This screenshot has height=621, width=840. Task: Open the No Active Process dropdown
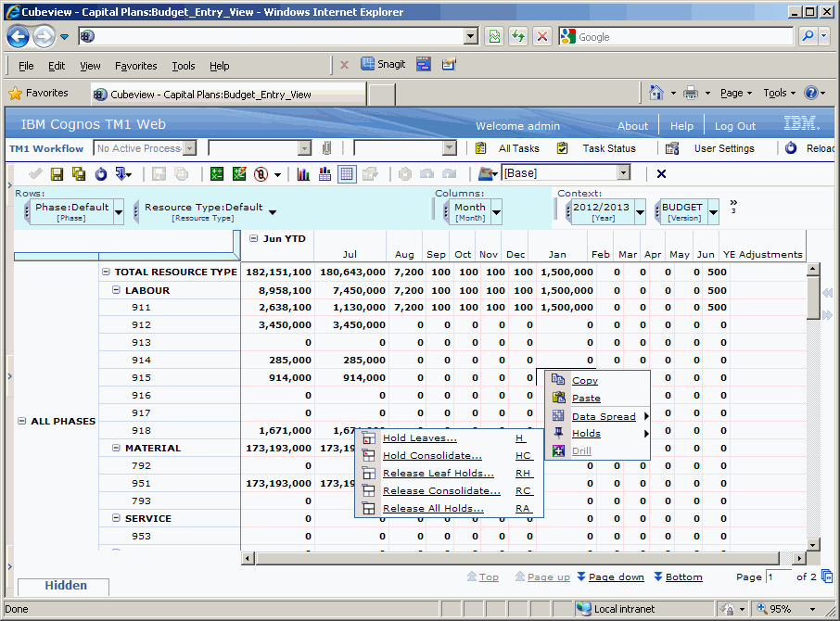[x=190, y=148]
